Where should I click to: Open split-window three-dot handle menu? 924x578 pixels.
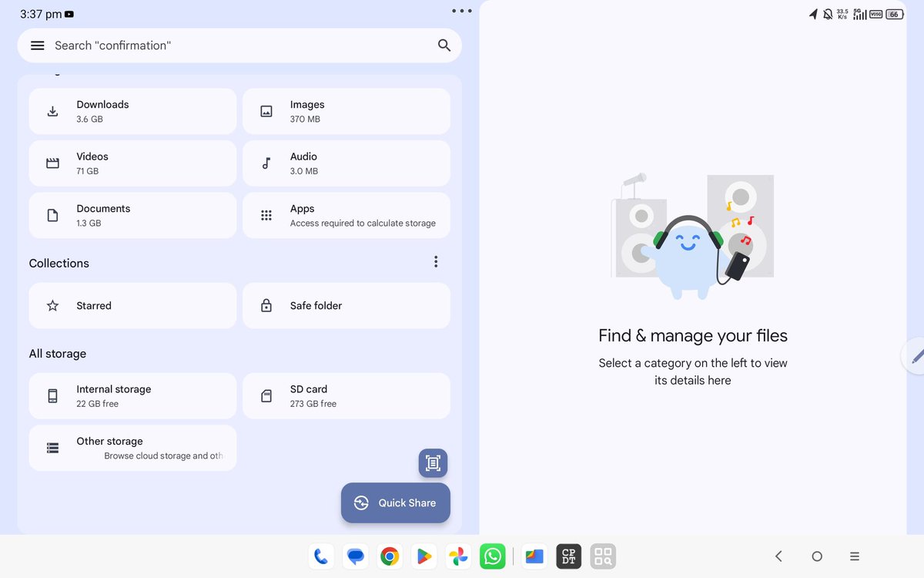tap(462, 11)
